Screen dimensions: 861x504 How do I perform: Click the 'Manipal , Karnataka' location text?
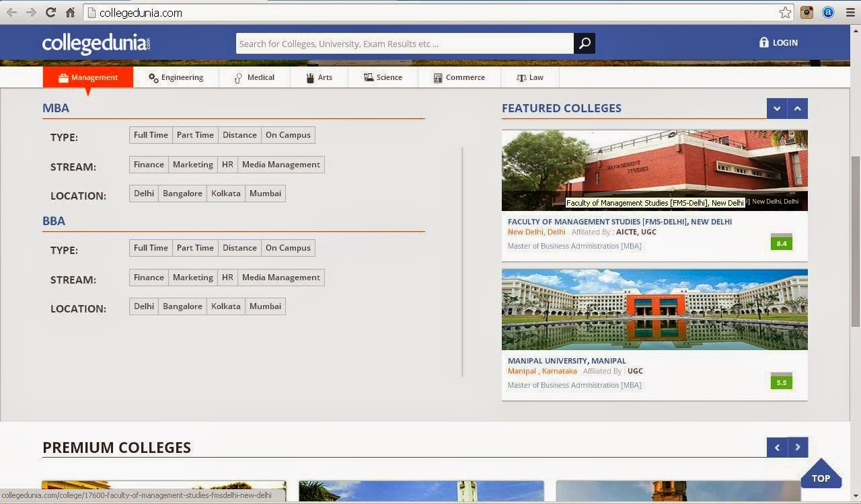(542, 371)
